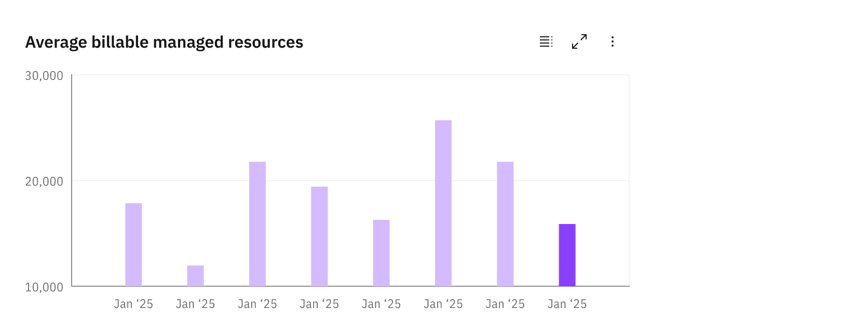Click the seventh bar from the left
868x336 pixels.
[505, 224]
